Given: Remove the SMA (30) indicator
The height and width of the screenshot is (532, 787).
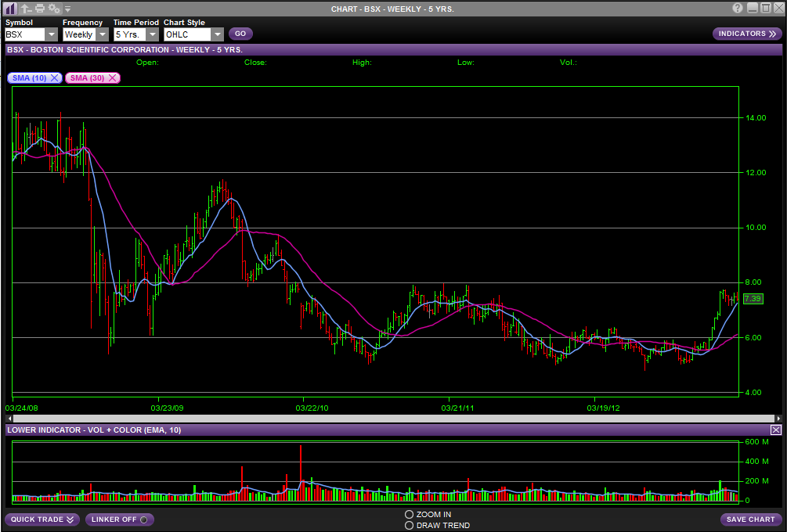Looking at the screenshot, I should (112, 77).
